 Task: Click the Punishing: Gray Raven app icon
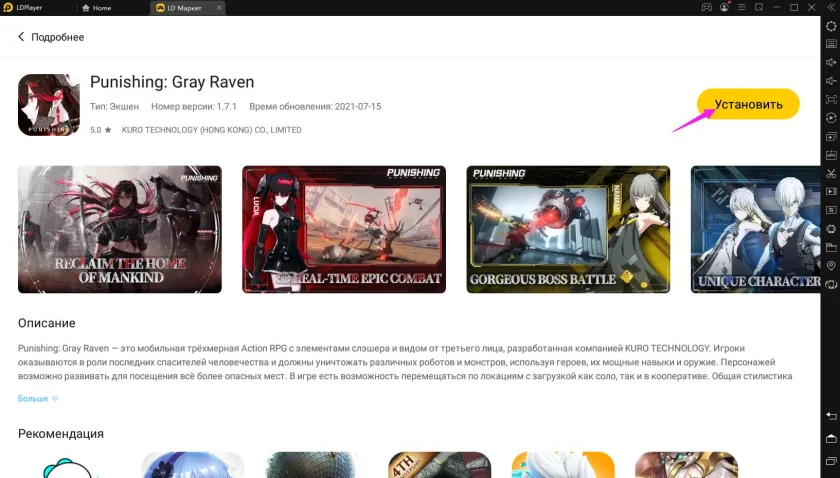49,104
